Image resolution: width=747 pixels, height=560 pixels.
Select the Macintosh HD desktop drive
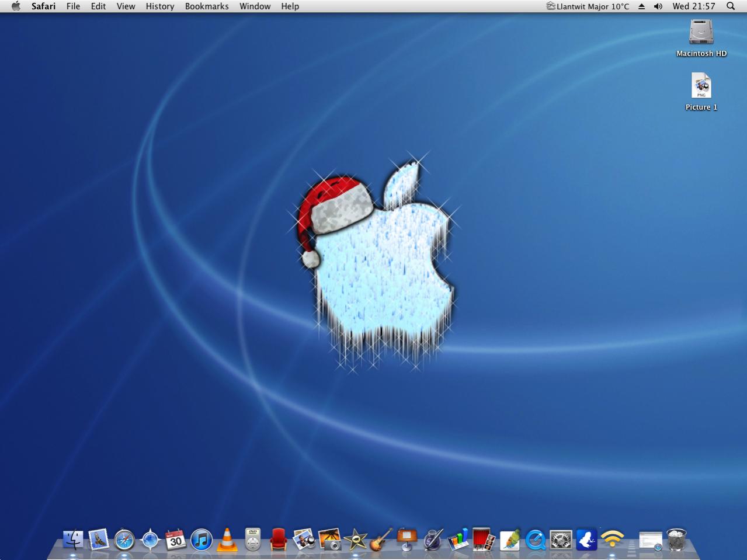point(701,38)
